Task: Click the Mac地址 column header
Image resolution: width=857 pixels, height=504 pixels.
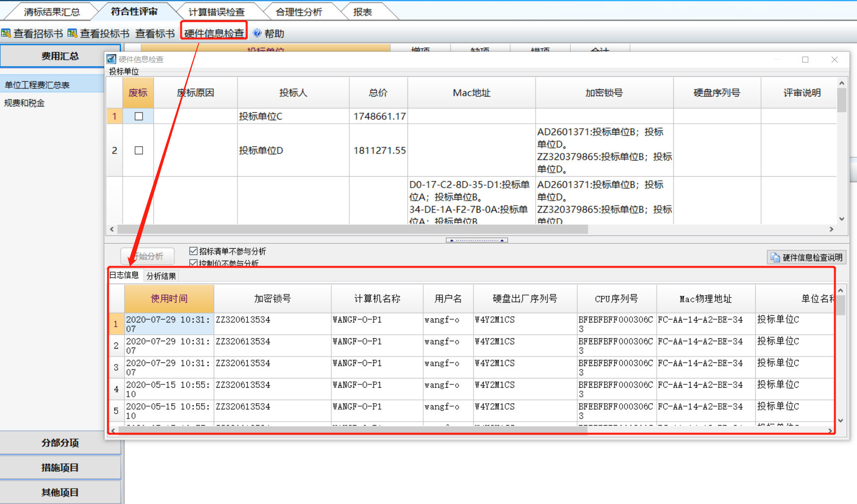Action: (x=471, y=93)
